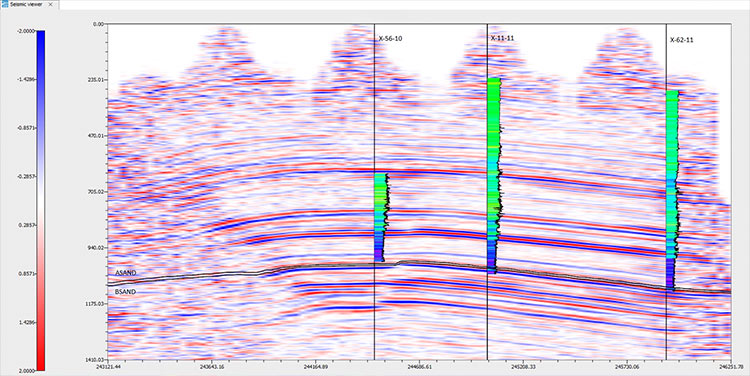The height and width of the screenshot is (376, 750).
Task: Select the Seismic viewer tab
Action: click(30, 4)
